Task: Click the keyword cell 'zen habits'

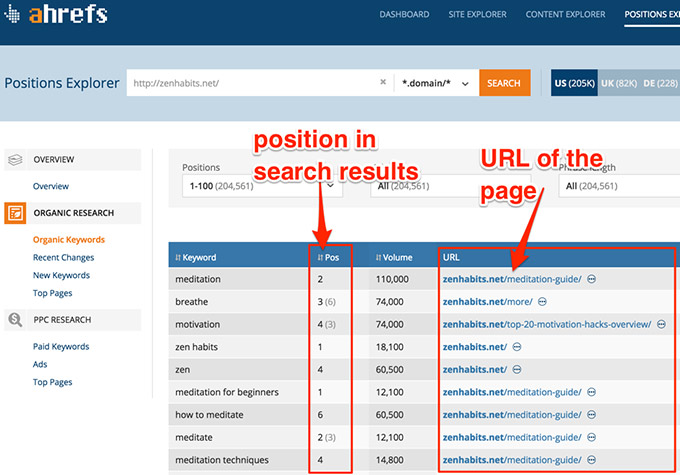Action: [x=196, y=347]
